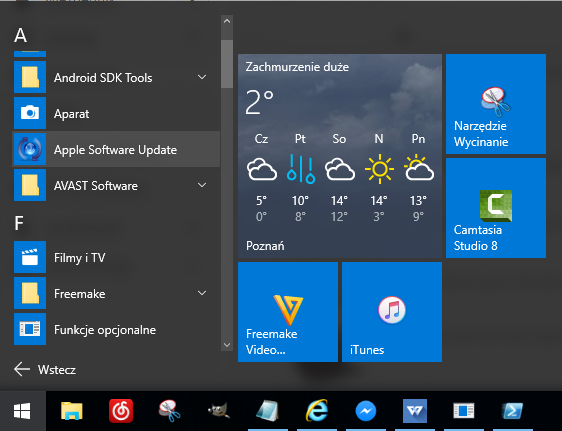Select the Filmy i TV label

[80, 258]
